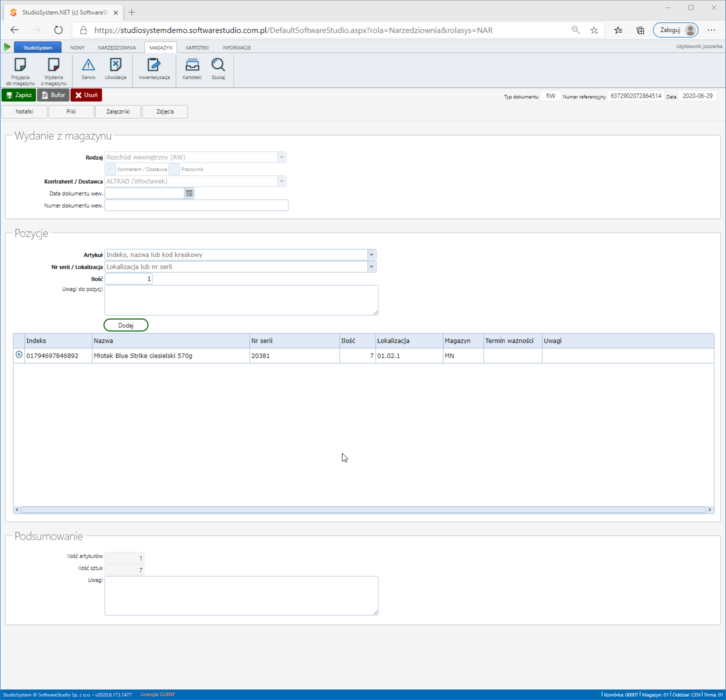Click the StudioSystem blue tab

(x=38, y=47)
